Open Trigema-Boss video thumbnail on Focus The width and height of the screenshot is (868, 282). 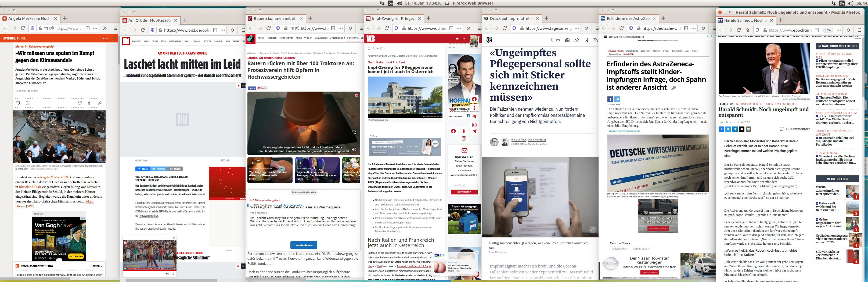[318, 170]
